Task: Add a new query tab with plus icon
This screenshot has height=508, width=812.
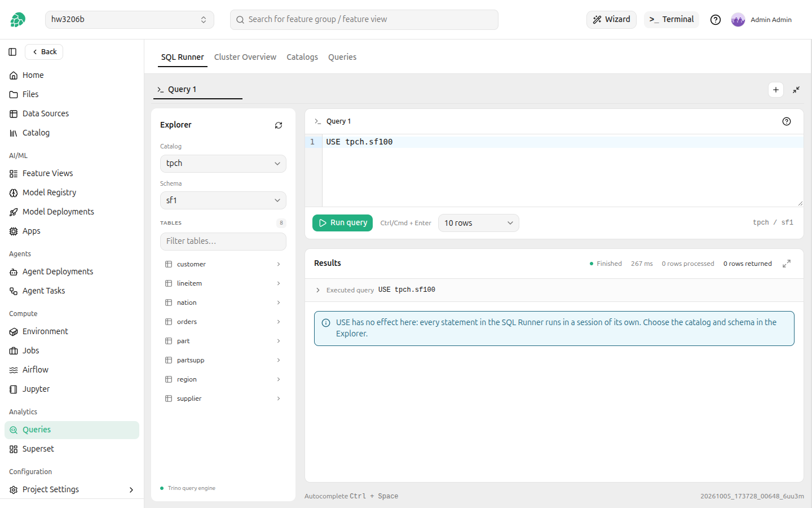Action: [776, 90]
